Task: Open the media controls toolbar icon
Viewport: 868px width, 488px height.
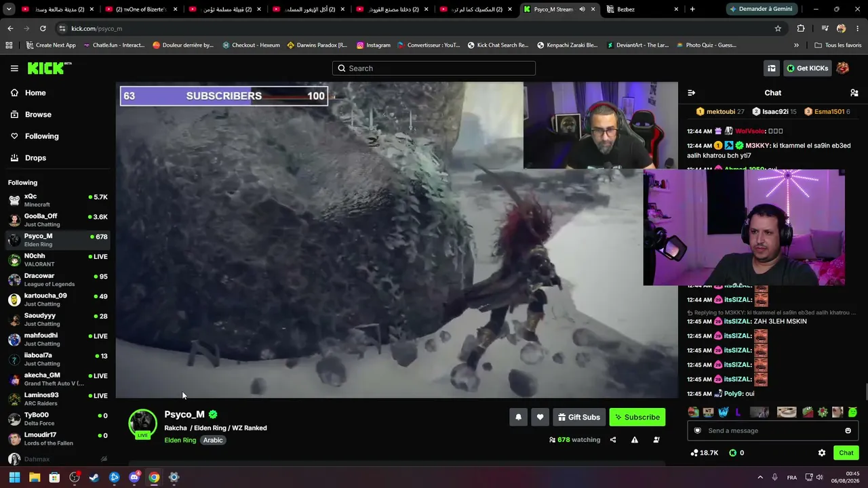Action: click(825, 28)
